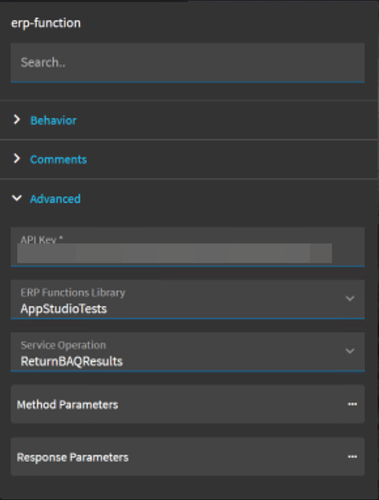Open Method Parameters ellipsis menu
Image resolution: width=379 pixels, height=500 pixels.
tap(352, 404)
